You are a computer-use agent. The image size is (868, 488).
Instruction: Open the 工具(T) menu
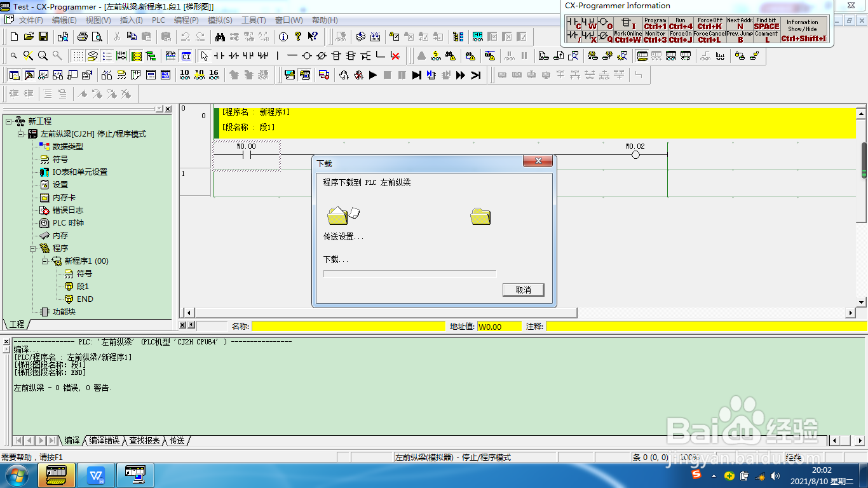coord(254,20)
